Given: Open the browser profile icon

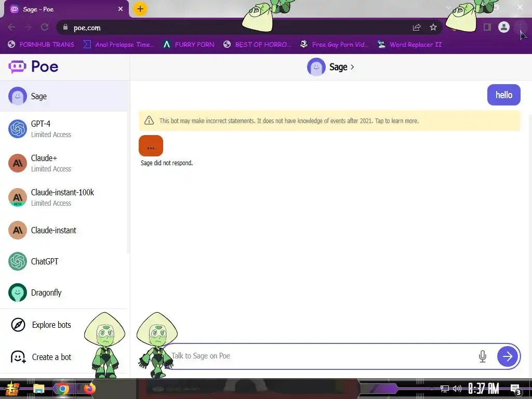Looking at the screenshot, I should tap(504, 27).
